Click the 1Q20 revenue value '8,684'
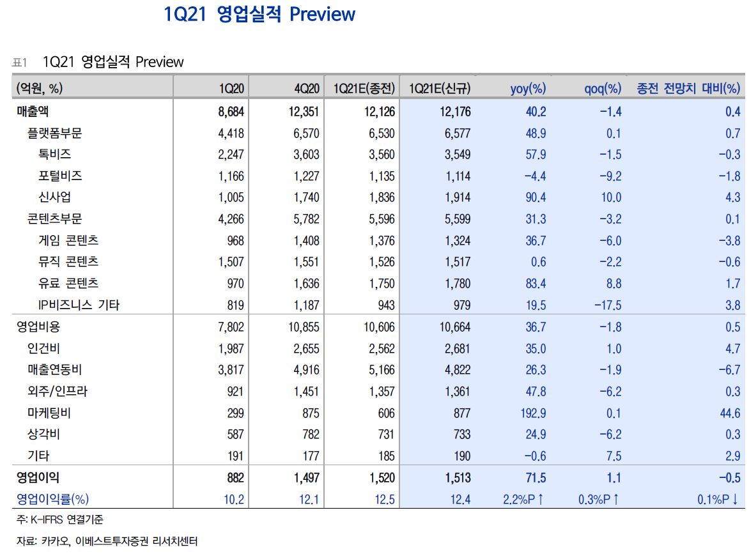 point(231,112)
